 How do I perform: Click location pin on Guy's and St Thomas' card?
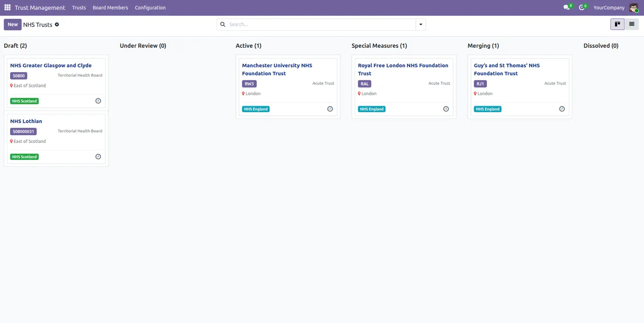pyautogui.click(x=475, y=93)
